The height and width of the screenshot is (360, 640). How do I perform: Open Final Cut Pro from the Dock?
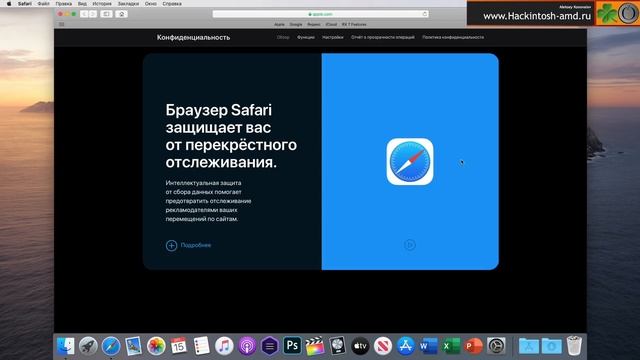point(315,346)
